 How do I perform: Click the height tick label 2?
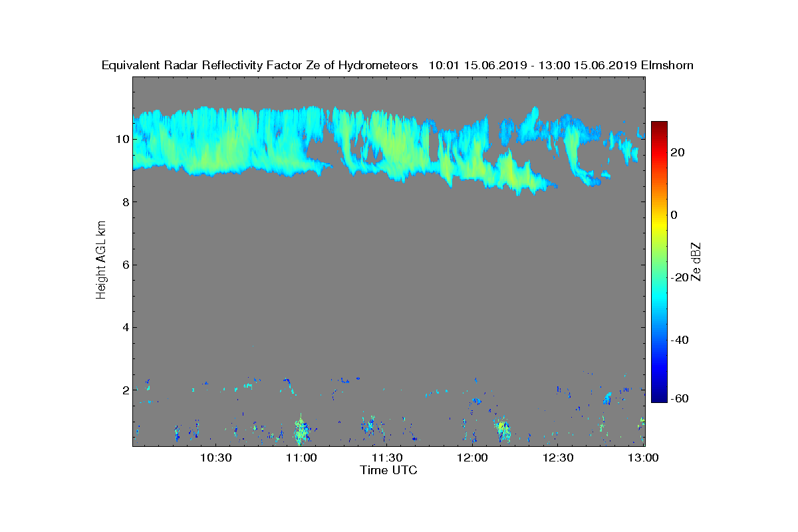click(x=125, y=390)
